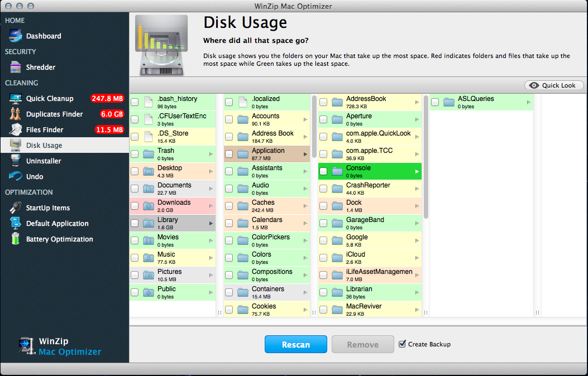
Task: Open the Files Finder icon
Action: click(16, 130)
